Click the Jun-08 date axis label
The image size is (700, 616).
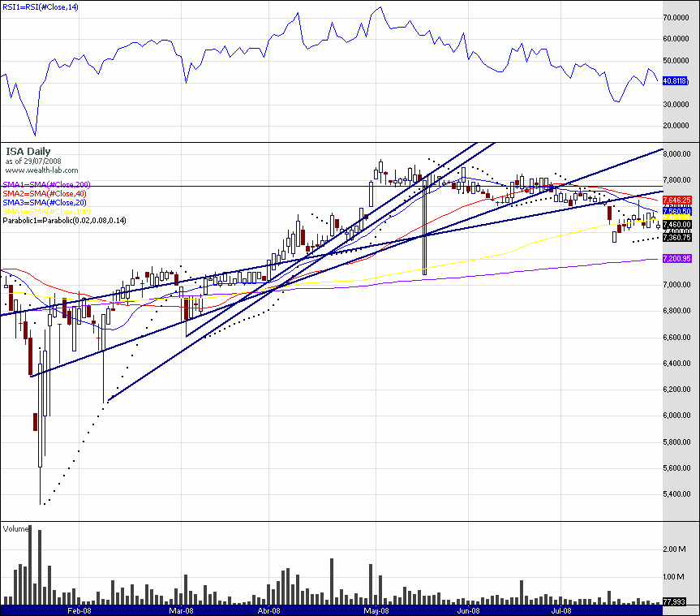pos(469,610)
